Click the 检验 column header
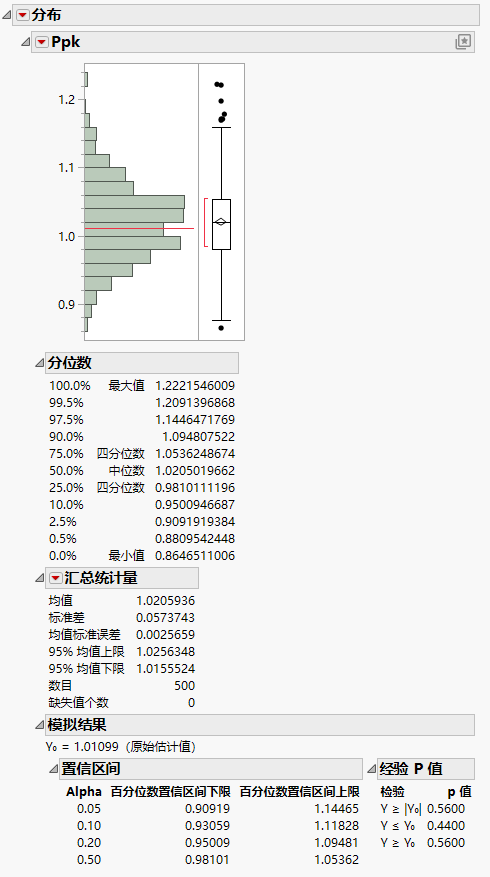This screenshot has height=877, width=490. 392,791
